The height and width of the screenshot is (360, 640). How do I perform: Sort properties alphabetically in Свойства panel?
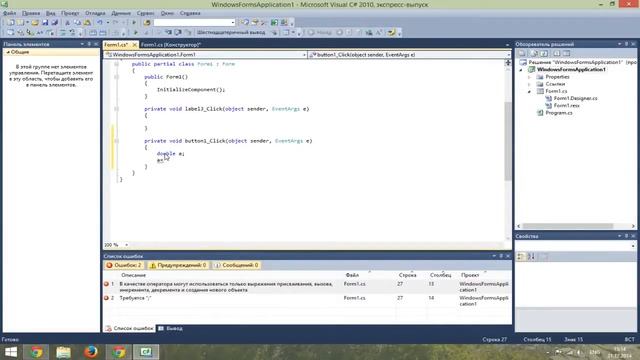531,256
